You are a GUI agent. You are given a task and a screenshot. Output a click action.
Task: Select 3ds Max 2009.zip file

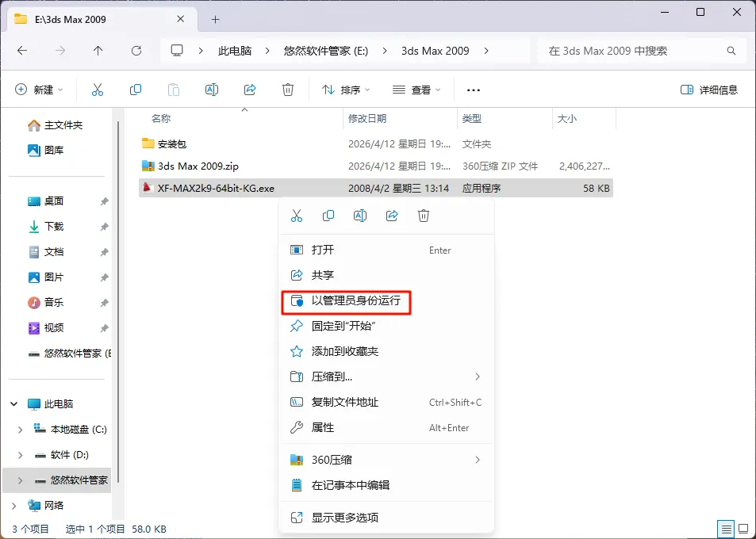pyautogui.click(x=376, y=166)
